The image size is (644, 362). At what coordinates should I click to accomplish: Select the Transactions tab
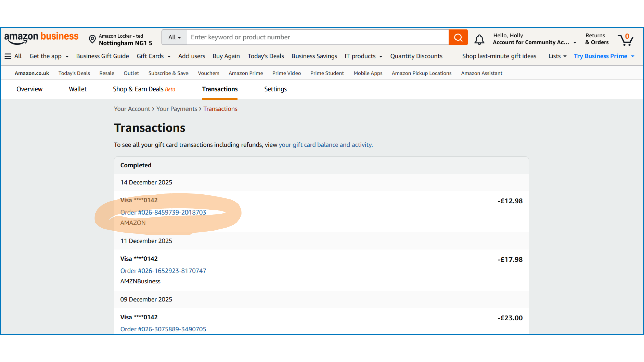pyautogui.click(x=220, y=89)
